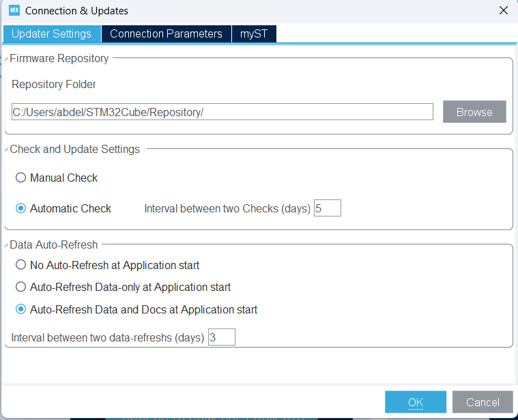Select No Auto-Refresh at Application start
The width and height of the screenshot is (518, 420).
coord(21,265)
